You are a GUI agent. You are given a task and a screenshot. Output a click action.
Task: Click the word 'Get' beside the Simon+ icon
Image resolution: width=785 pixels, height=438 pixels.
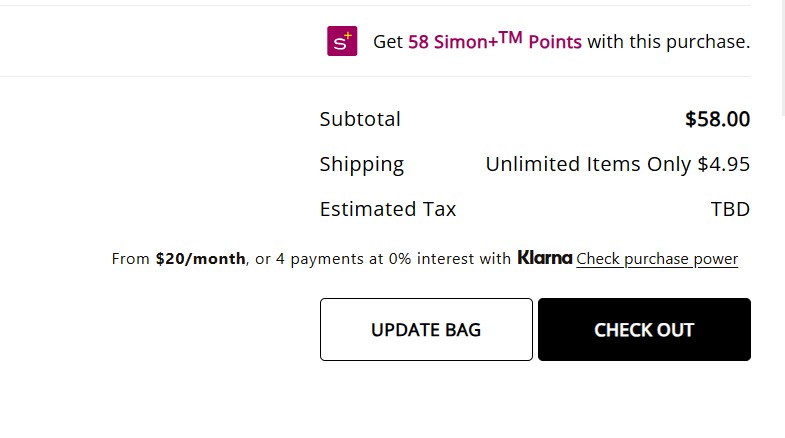click(388, 42)
